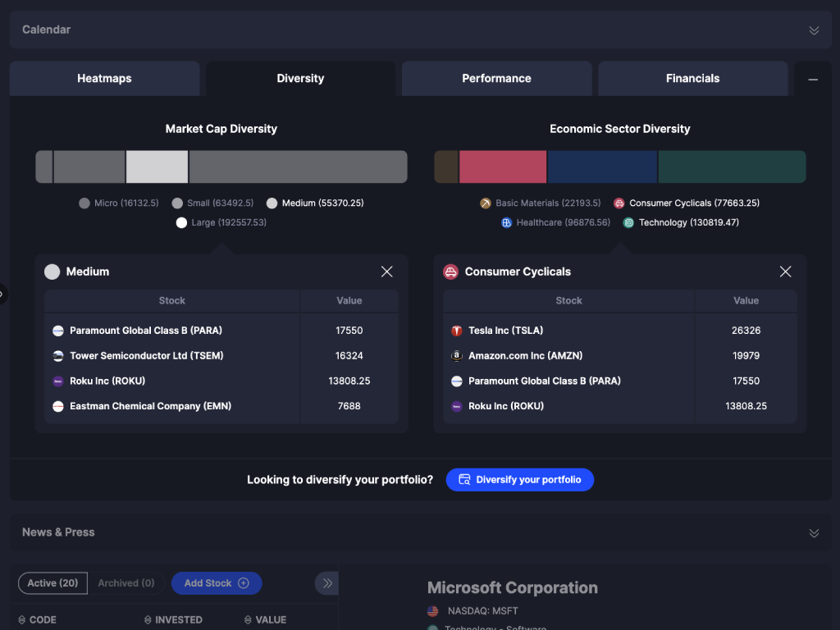The width and height of the screenshot is (840, 630).
Task: Close the Consumer Cyclicals detail panel
Action: (x=785, y=272)
